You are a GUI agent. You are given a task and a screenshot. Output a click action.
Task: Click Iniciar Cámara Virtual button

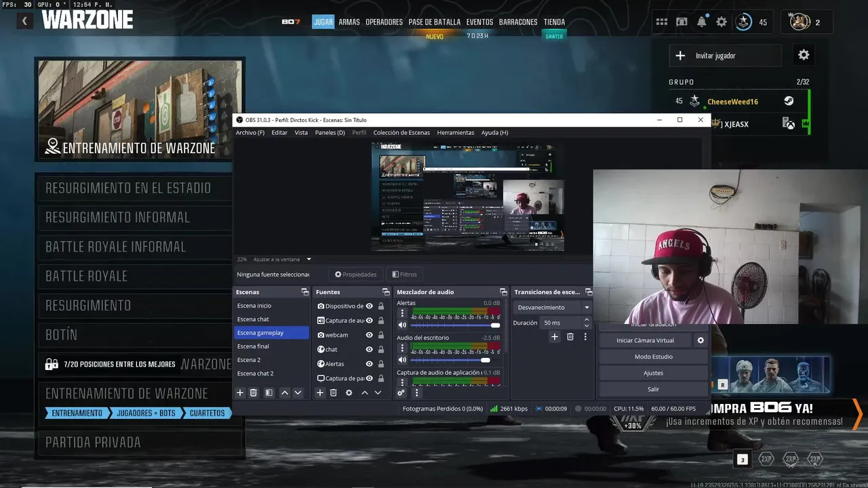tap(645, 340)
